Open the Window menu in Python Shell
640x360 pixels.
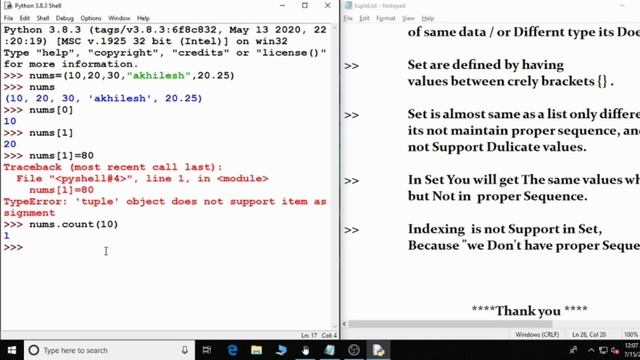click(119, 18)
